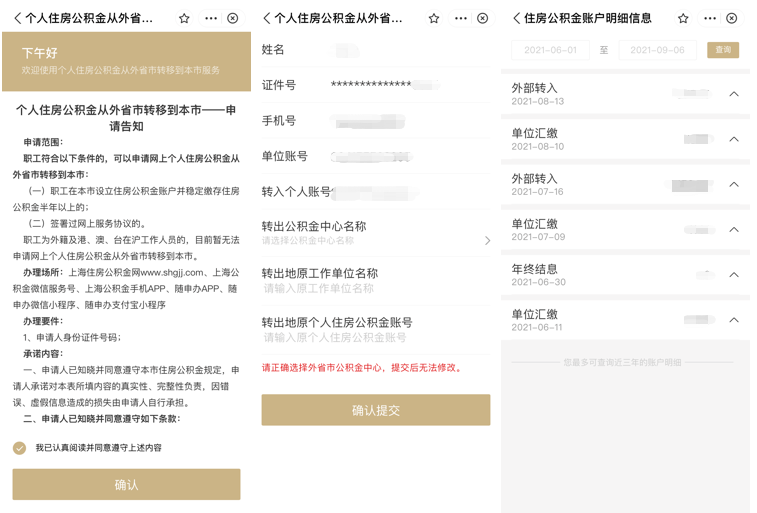Collapse 年终结息 2021-06-30 entry
This screenshot has height=513, width=757.
[x=734, y=275]
